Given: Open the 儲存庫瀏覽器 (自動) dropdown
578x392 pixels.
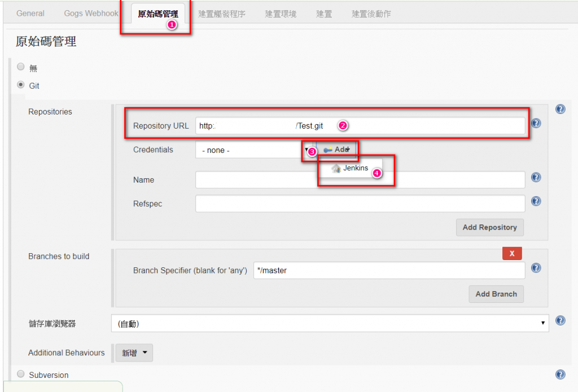Looking at the screenshot, I should pyautogui.click(x=330, y=323).
